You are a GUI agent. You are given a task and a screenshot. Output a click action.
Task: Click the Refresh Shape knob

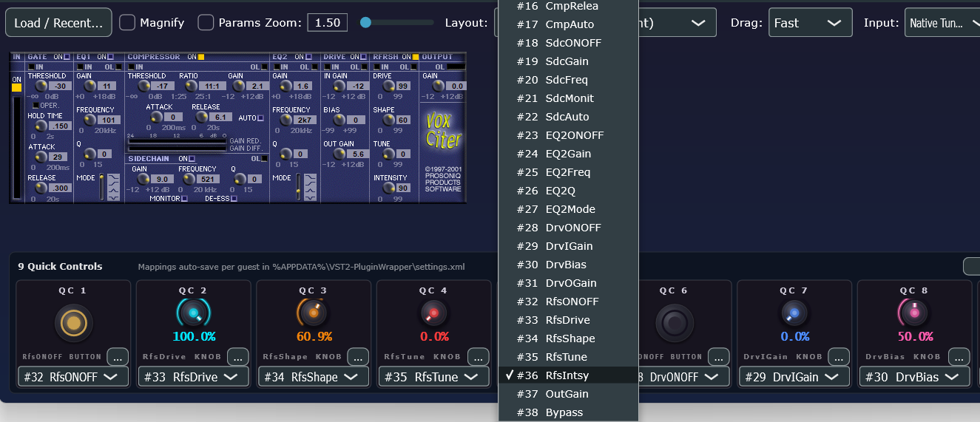[x=388, y=120]
